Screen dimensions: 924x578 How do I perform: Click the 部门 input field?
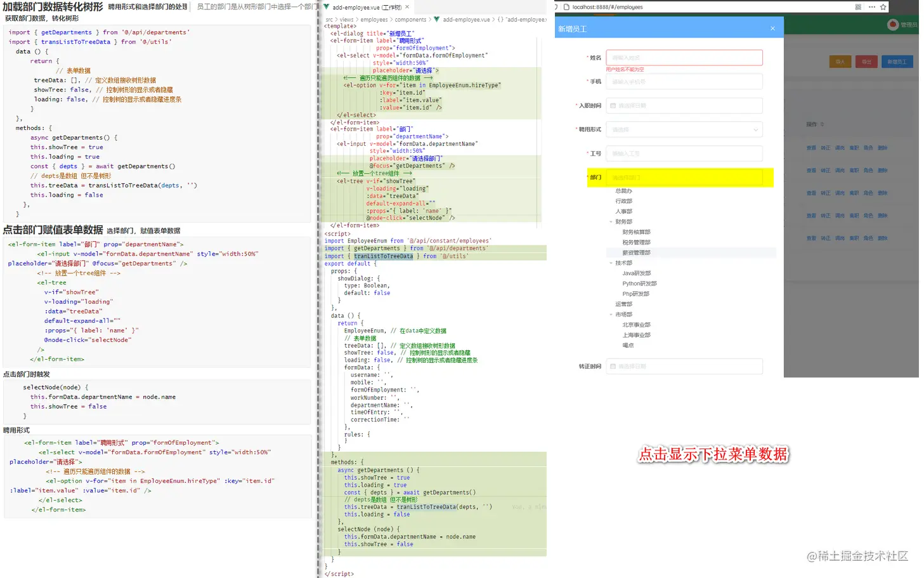pyautogui.click(x=684, y=178)
